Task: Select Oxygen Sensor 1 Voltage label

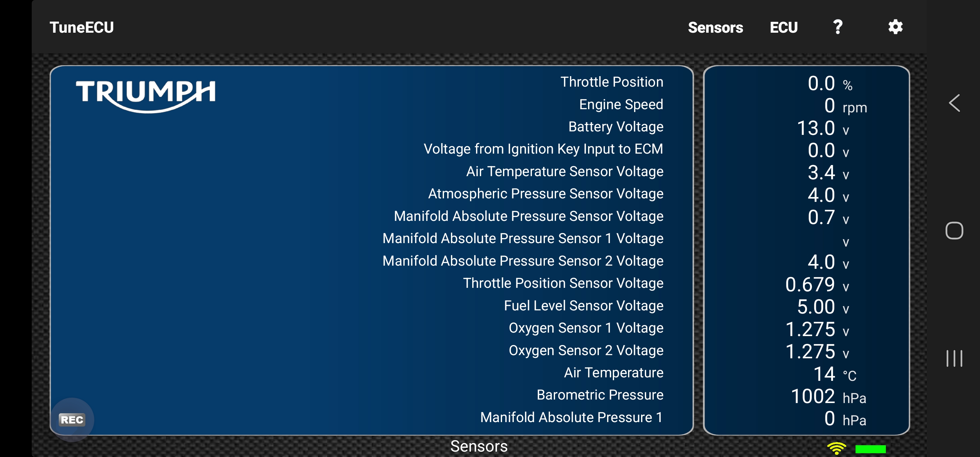Action: [x=586, y=328]
